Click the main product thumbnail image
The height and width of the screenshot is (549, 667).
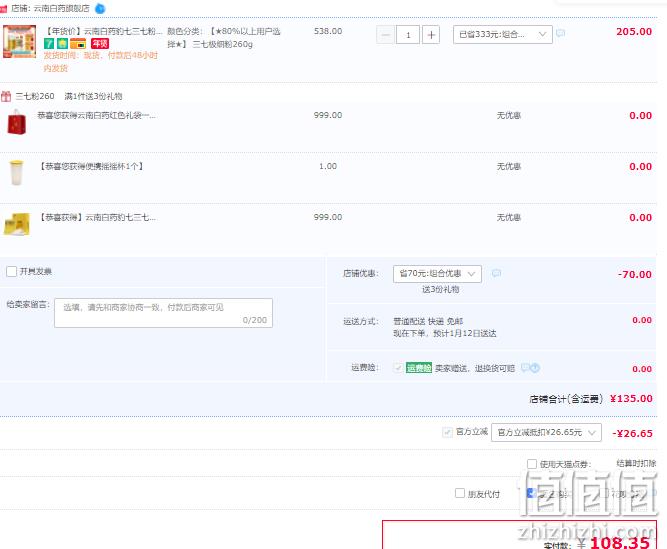19,41
